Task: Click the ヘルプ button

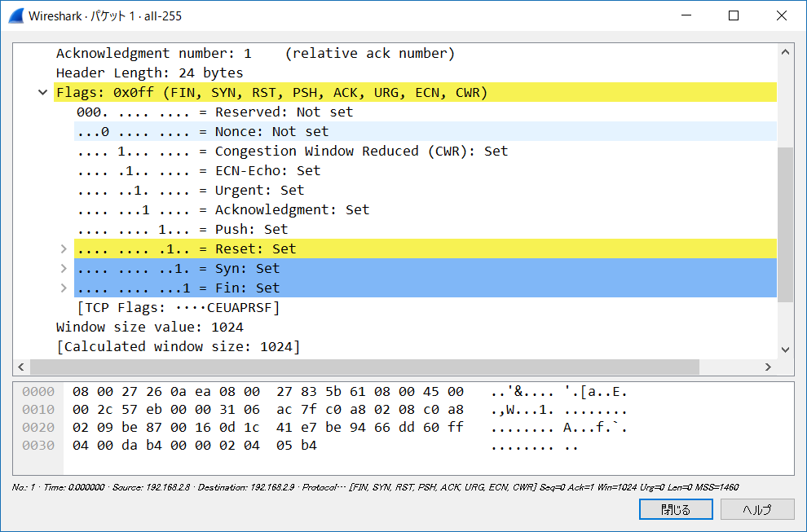Action: point(757,509)
